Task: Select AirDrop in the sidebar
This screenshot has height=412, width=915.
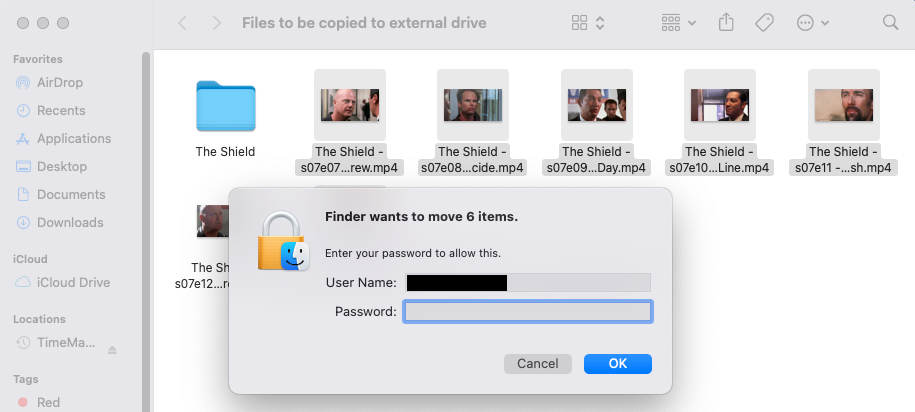Action: coord(60,82)
